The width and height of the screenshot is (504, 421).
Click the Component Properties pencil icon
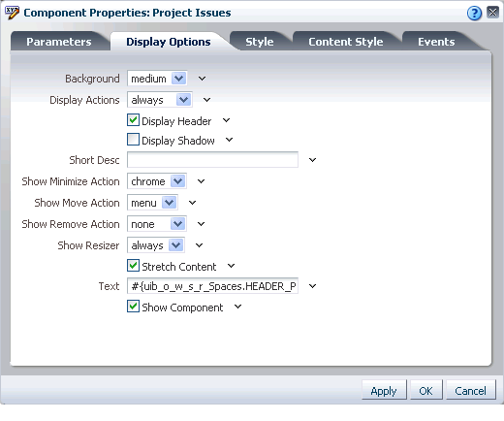click(x=12, y=13)
